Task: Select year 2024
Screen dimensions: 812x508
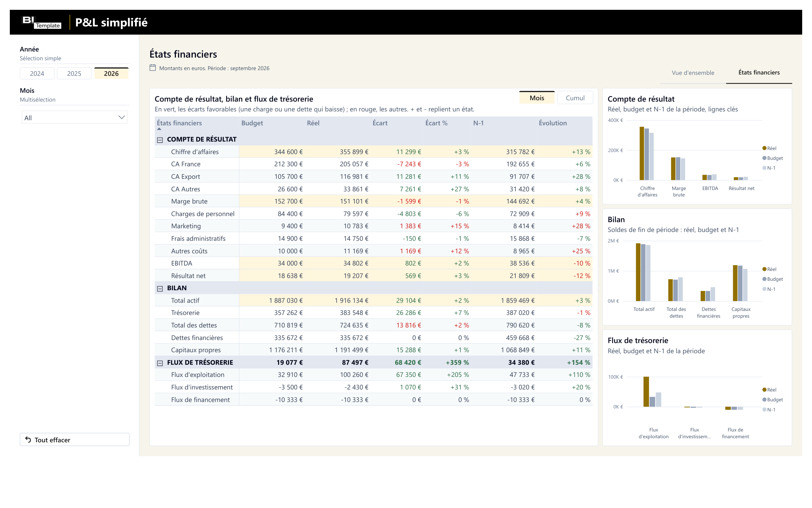Action: 37,73
